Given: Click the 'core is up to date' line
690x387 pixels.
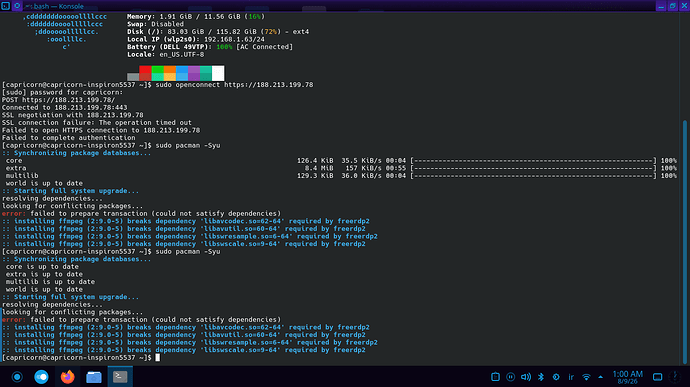Looking at the screenshot, I should (42, 267).
